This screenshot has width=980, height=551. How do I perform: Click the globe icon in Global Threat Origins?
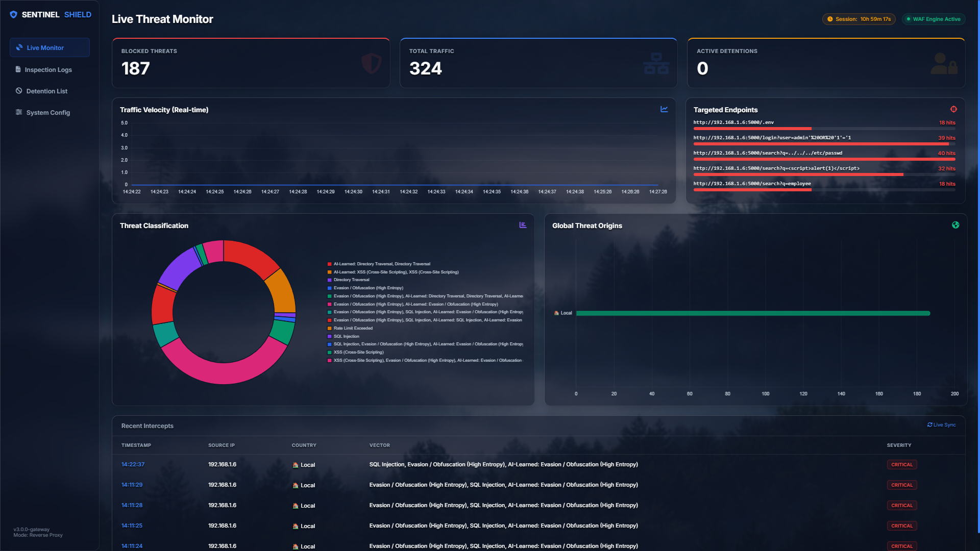955,225
